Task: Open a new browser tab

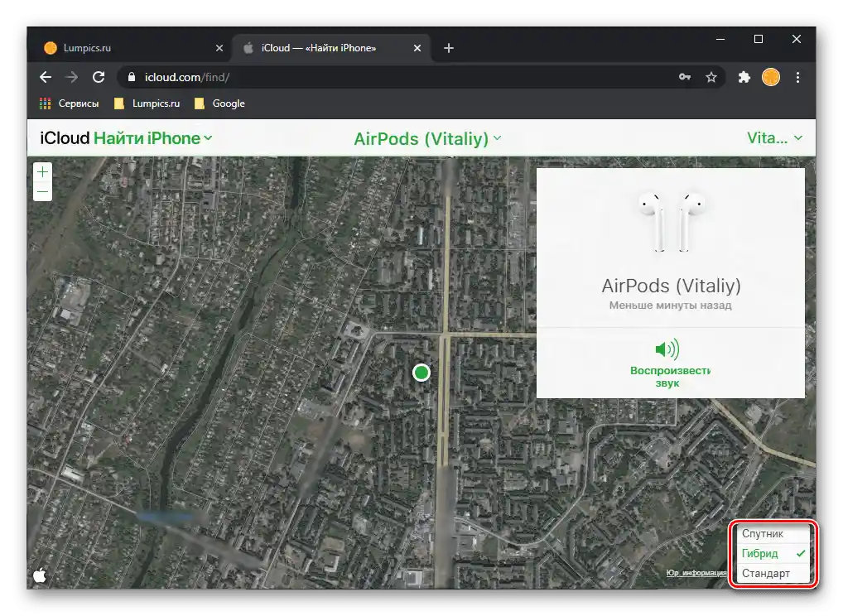Action: [x=449, y=48]
